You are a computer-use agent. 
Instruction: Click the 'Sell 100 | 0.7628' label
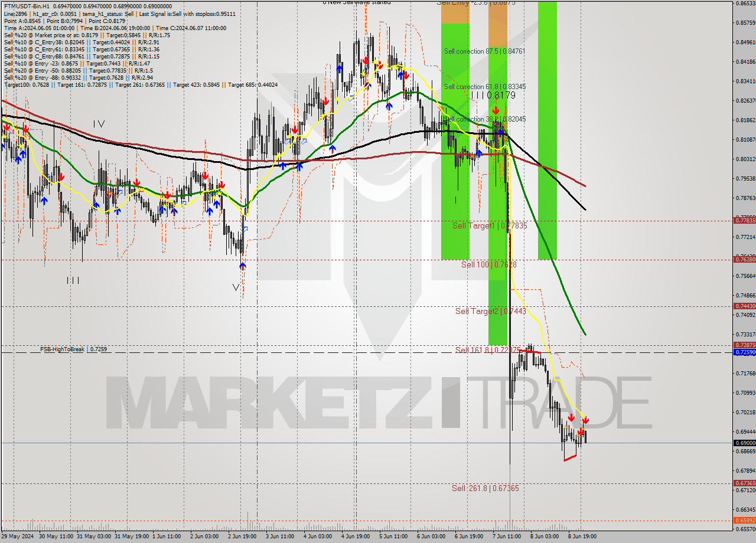pos(489,265)
